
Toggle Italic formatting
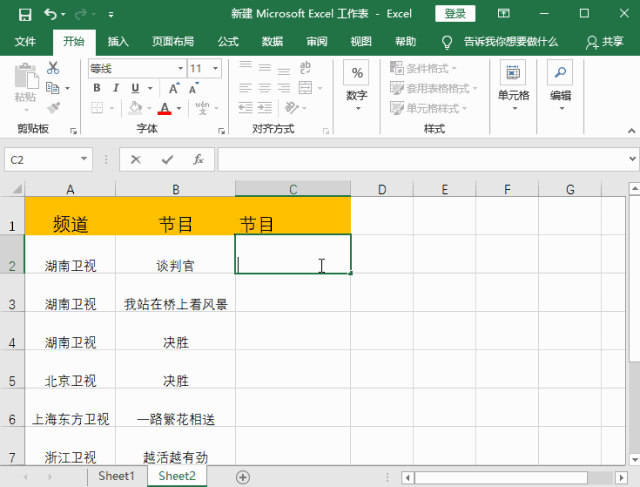tap(116, 88)
